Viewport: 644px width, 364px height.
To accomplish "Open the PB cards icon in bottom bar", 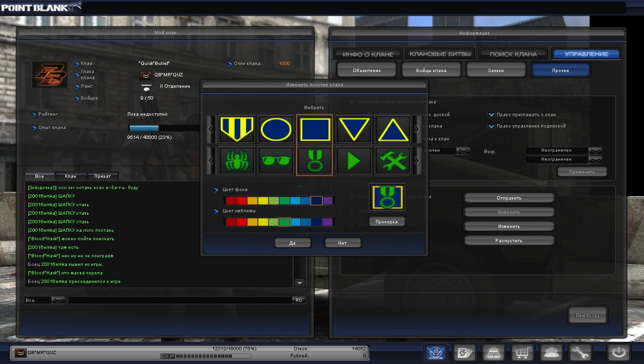I will coord(465,353).
